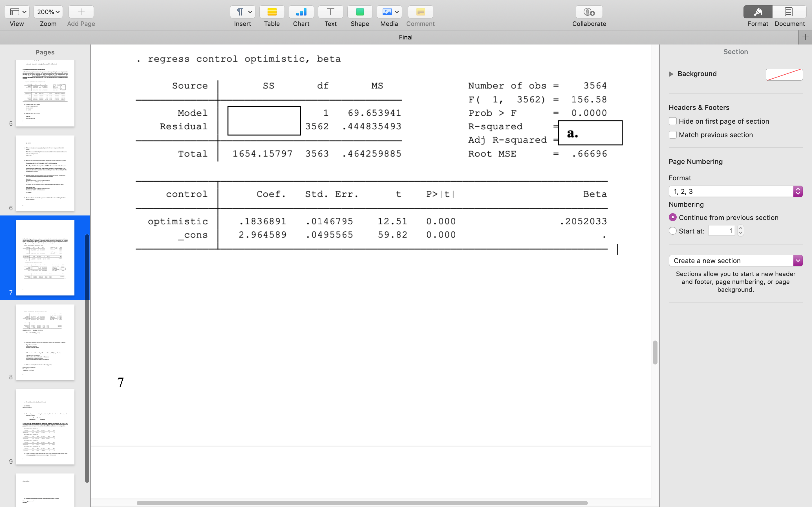
Task: Enable Hide on first page of section
Action: click(x=673, y=121)
